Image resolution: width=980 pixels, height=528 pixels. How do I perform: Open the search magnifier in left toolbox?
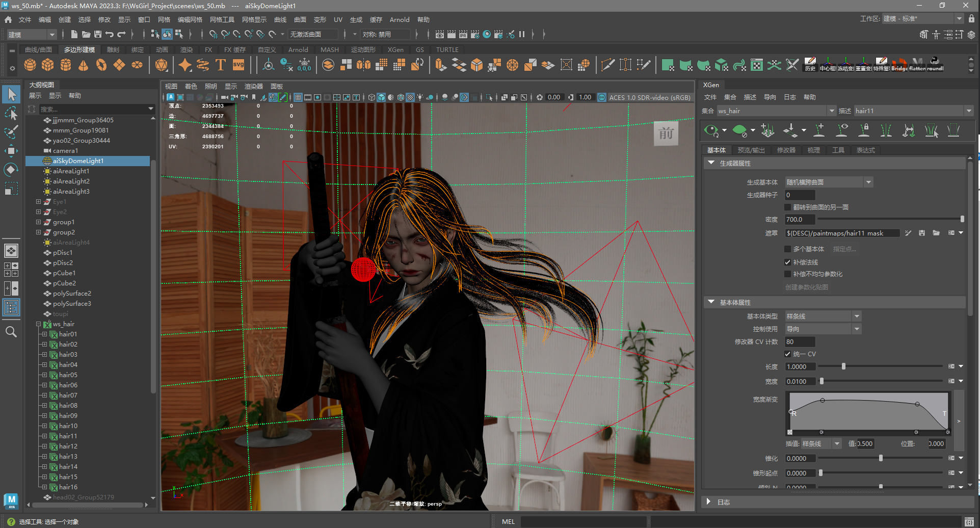pos(11,332)
